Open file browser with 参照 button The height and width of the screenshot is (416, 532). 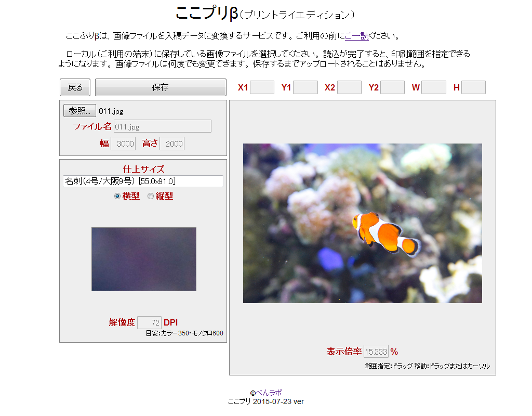(x=79, y=111)
